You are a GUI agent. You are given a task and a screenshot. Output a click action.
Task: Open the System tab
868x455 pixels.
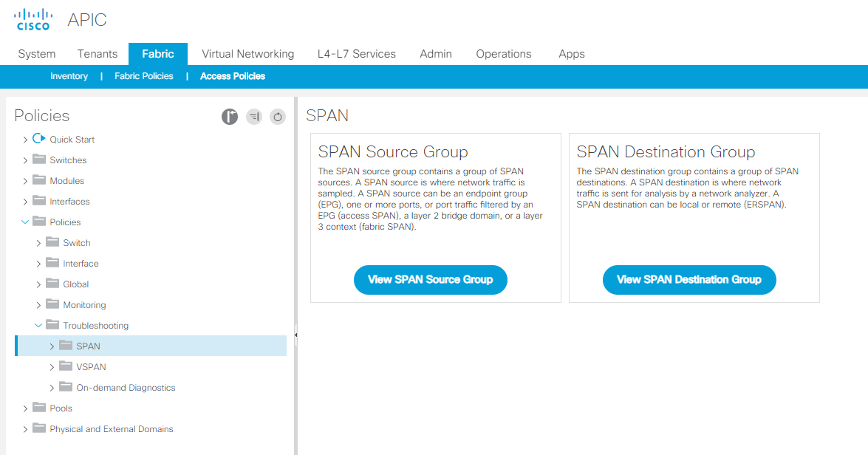click(x=36, y=54)
